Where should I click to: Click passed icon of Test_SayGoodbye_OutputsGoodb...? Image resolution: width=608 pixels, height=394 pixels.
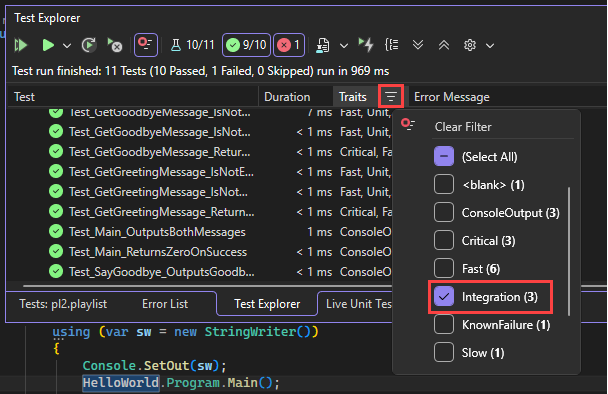click(x=56, y=271)
